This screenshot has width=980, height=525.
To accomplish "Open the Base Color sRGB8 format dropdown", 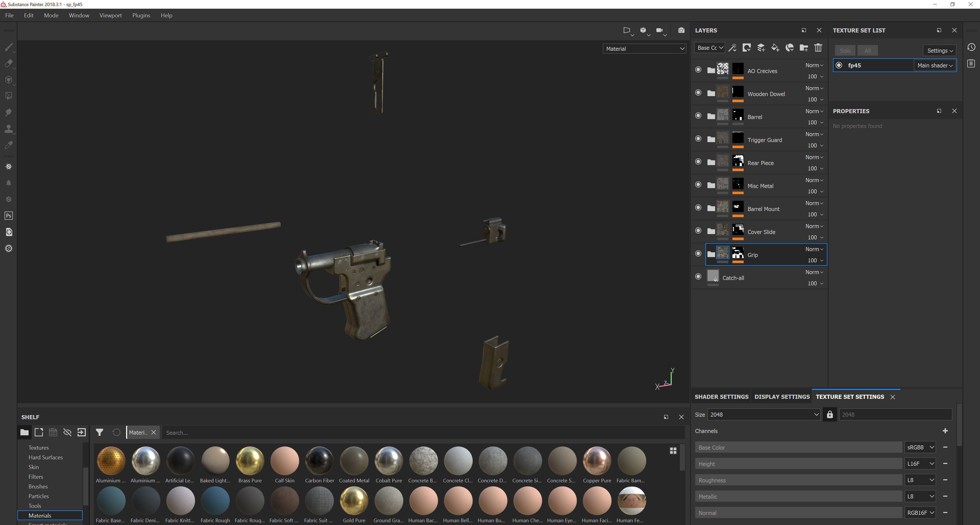I will (x=920, y=447).
